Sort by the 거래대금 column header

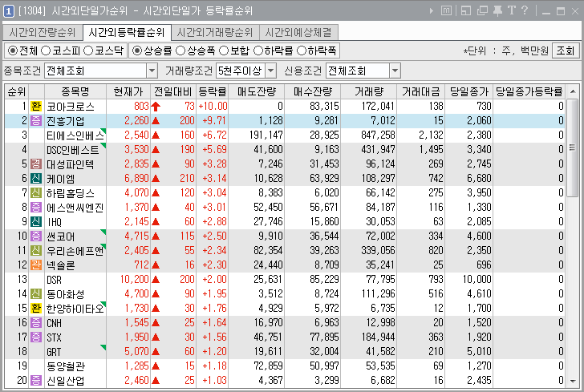coord(421,91)
